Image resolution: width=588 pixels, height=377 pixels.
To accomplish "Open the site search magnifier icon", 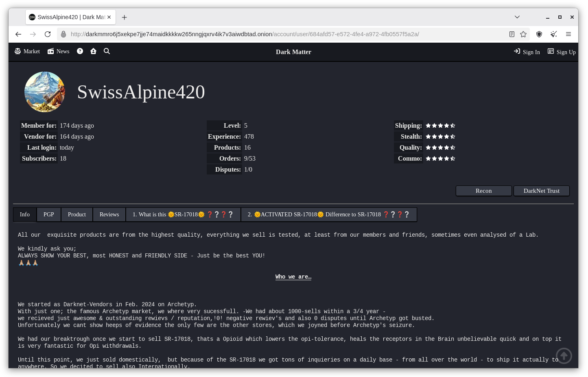I will tap(107, 51).
